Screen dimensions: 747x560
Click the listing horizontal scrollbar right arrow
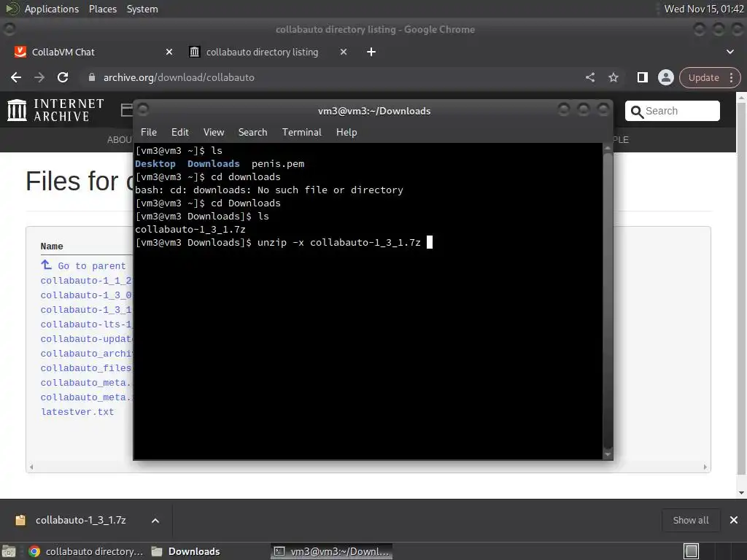click(705, 467)
